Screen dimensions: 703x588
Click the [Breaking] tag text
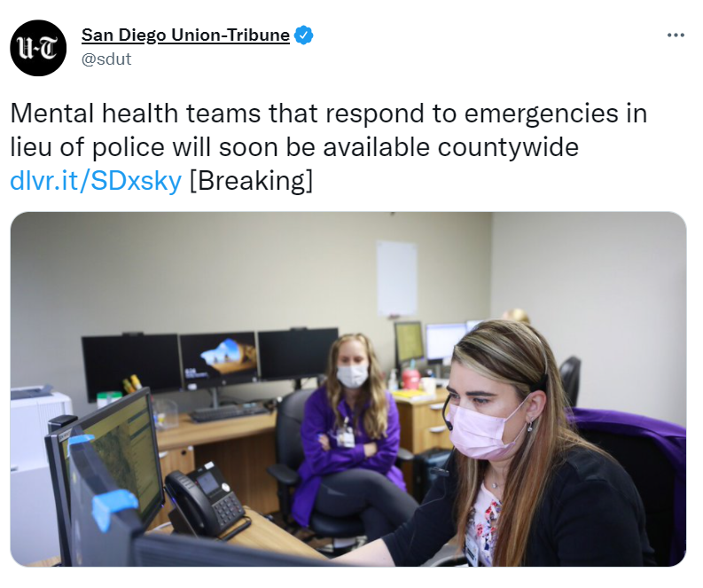[251, 181]
